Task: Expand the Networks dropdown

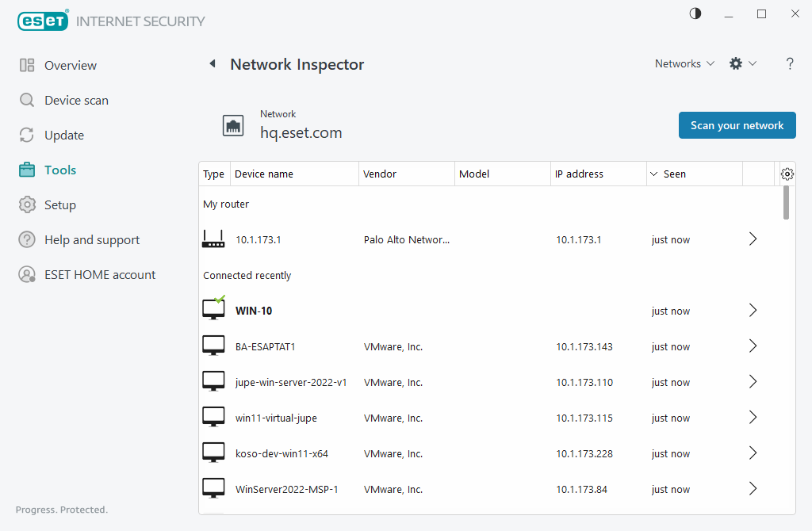Action: pyautogui.click(x=684, y=63)
